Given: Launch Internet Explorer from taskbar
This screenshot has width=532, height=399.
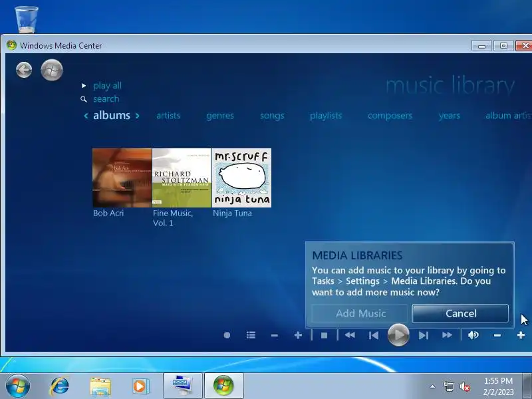Looking at the screenshot, I should coord(60,386).
